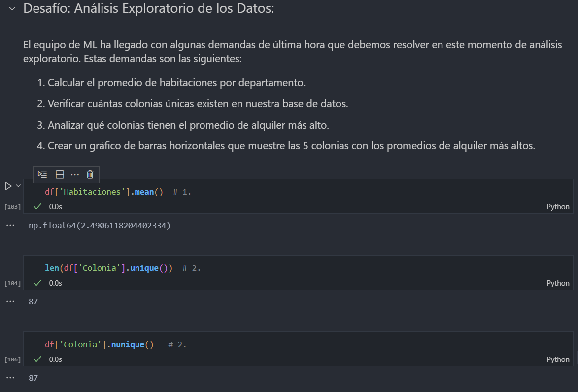The width and height of the screenshot is (578, 392).
Task: Change language mode Python of cell 106
Action: [x=558, y=359]
